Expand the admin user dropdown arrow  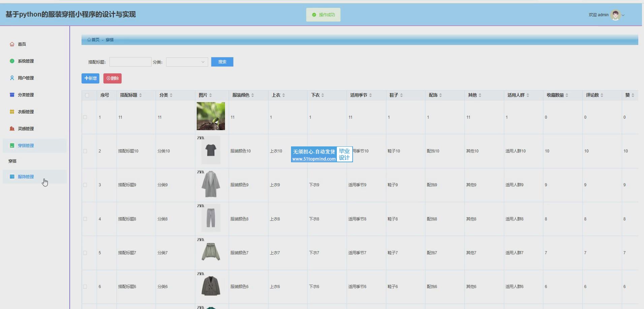(x=623, y=15)
